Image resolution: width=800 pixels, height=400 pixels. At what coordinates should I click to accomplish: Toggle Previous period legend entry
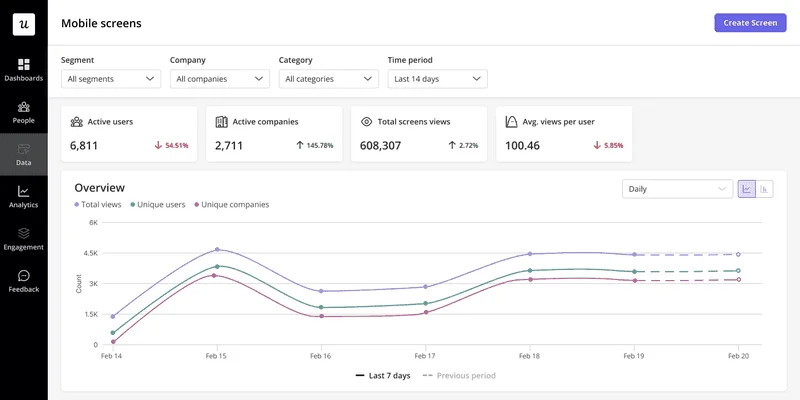459,376
